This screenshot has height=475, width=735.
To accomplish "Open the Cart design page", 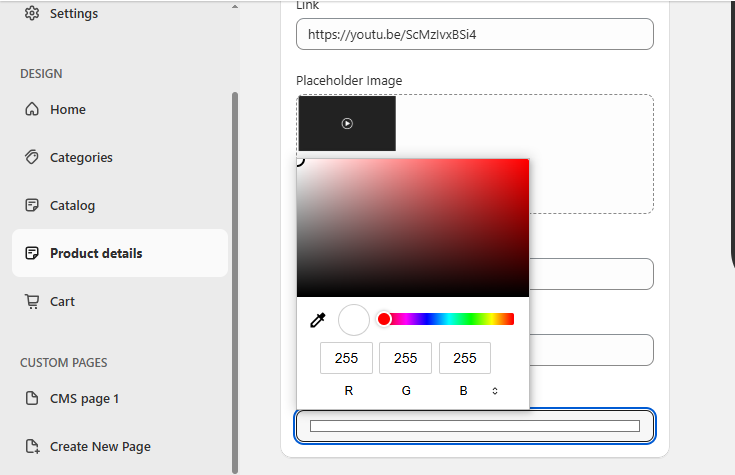I will pos(62,302).
